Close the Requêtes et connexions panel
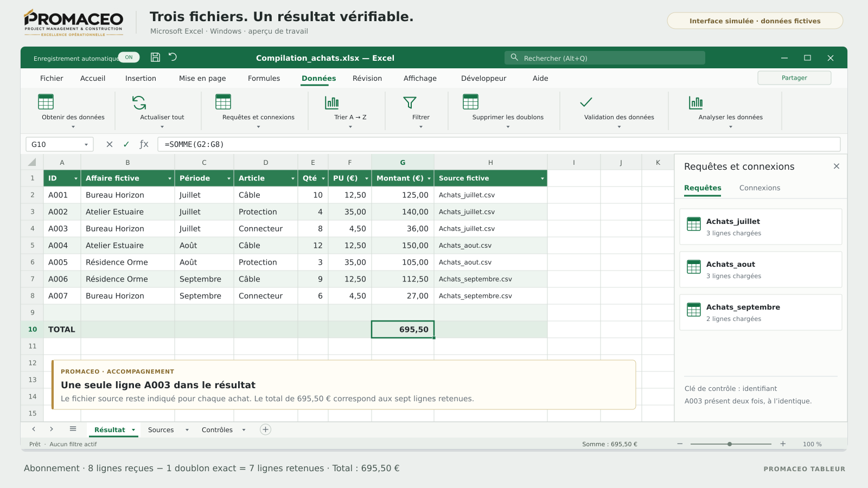 (837, 166)
